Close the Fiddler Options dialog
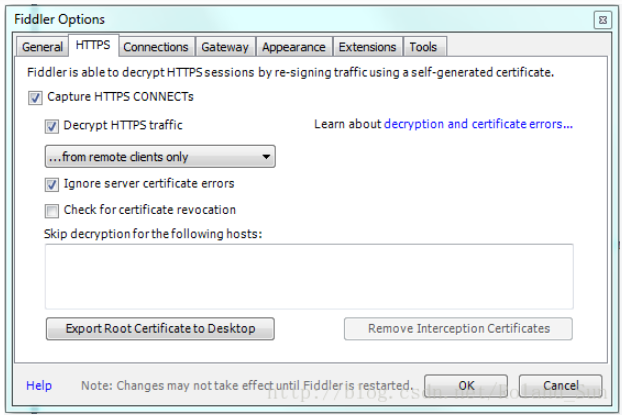Screen dimensions: 622x415 pyautogui.click(x=601, y=19)
